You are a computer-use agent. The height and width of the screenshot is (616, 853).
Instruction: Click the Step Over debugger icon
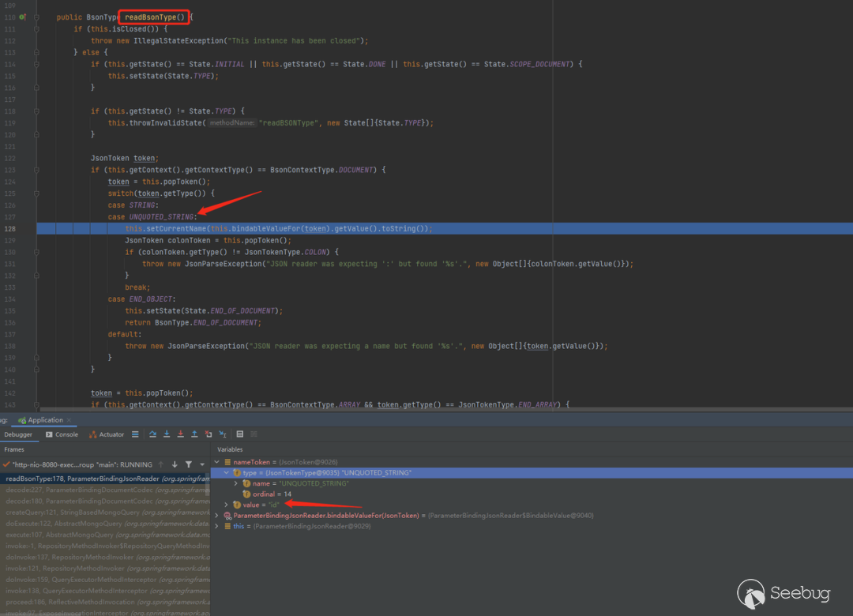pos(152,434)
